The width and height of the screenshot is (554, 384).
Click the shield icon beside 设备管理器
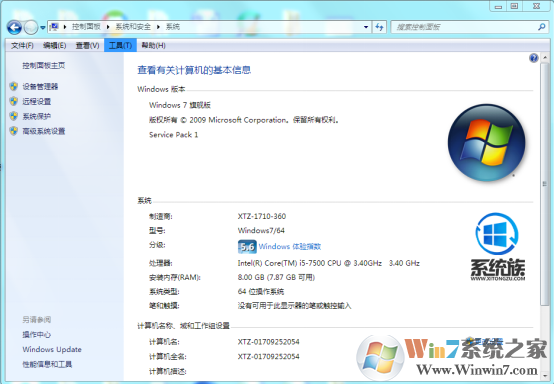14,87
